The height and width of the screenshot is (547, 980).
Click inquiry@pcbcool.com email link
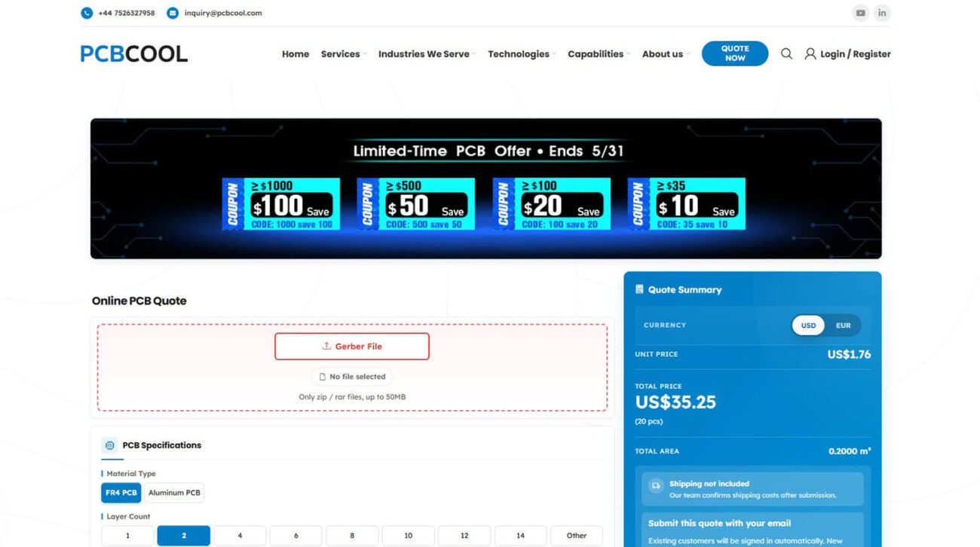[223, 13]
